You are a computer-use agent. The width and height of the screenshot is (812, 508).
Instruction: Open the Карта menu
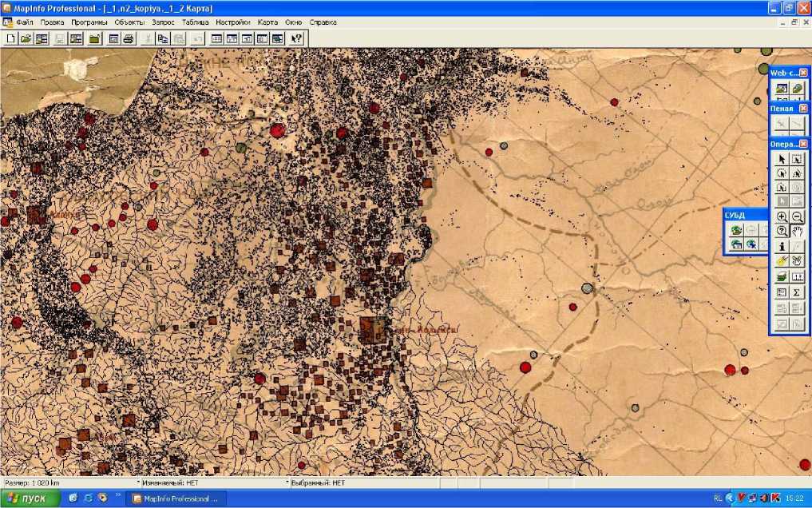click(x=268, y=22)
